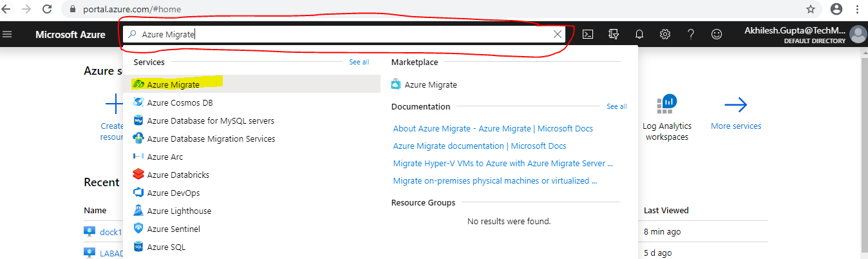This screenshot has width=868, height=259.
Task: Select Azure Cosmos DB service result
Action: pyautogui.click(x=252, y=102)
